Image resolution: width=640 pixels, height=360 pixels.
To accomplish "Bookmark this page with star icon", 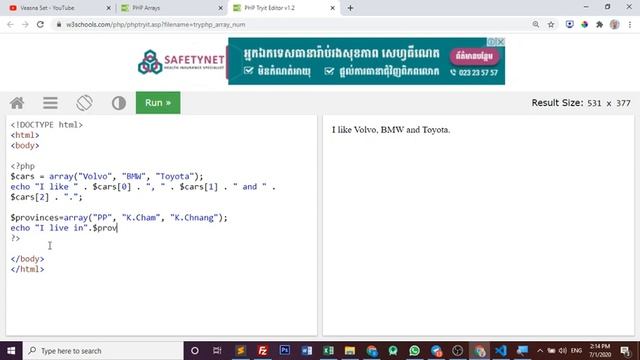I will click(x=551, y=24).
